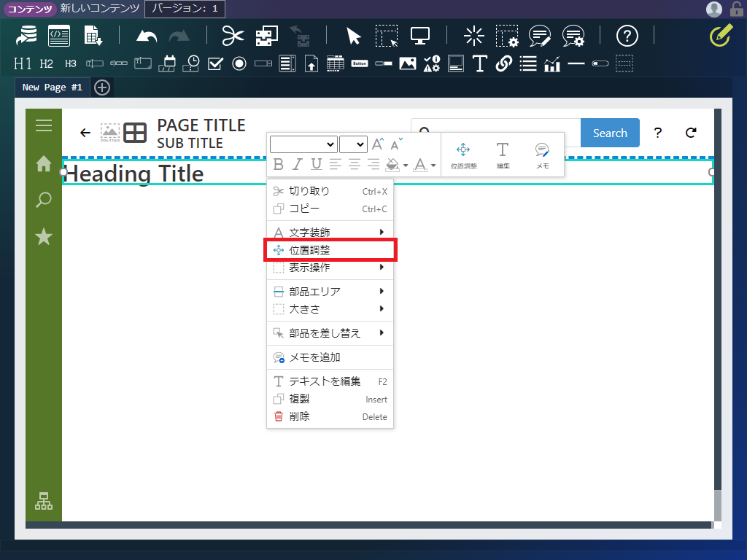Open the HTML source view icon
The image size is (747, 560).
pos(59,36)
